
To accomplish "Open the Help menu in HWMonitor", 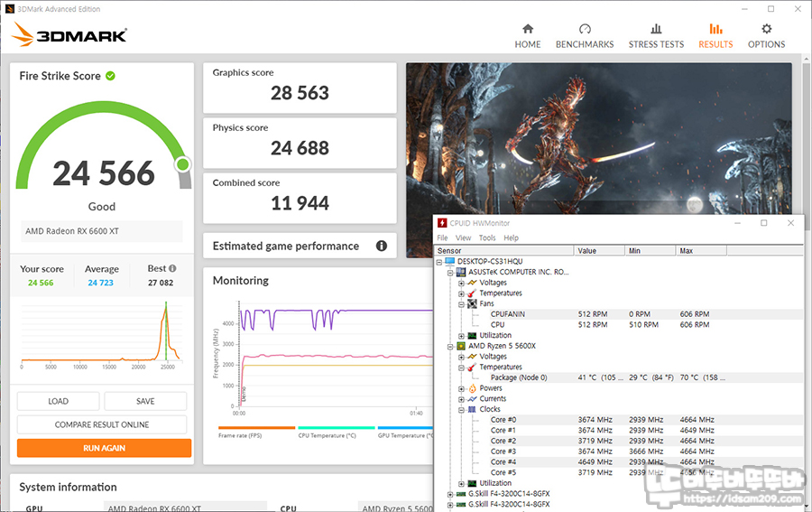I will [x=512, y=237].
